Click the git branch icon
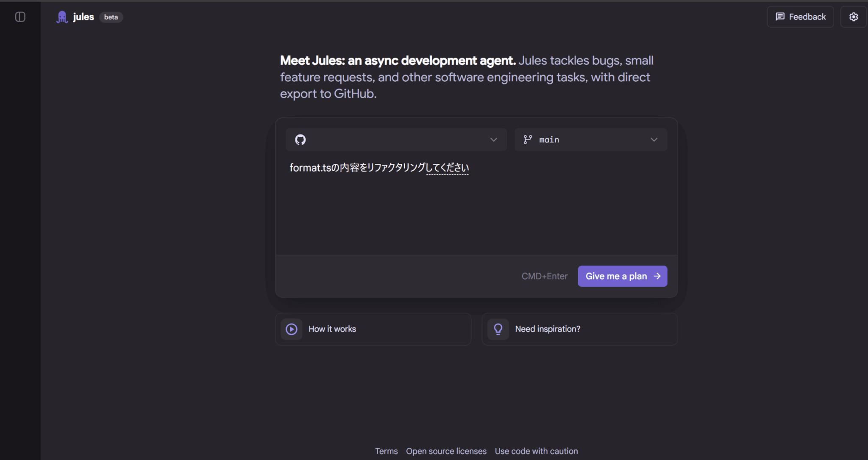 [528, 140]
